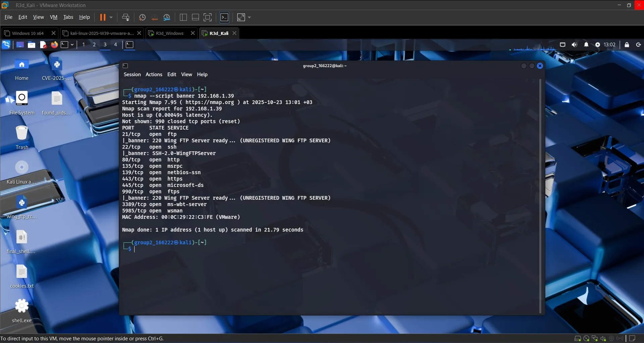Click the power manager lightning icon
Viewport: 644px width, 343px height.
pyautogui.click(x=598, y=45)
